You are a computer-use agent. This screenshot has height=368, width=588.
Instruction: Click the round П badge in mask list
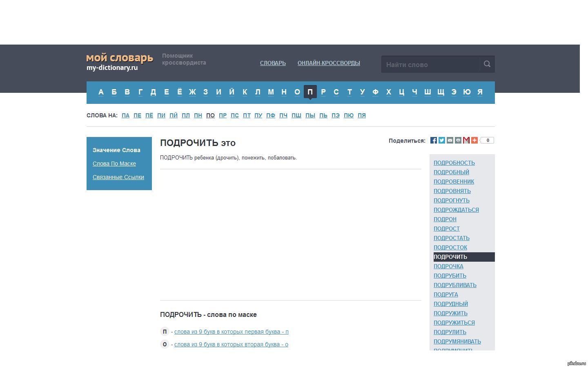point(165,332)
